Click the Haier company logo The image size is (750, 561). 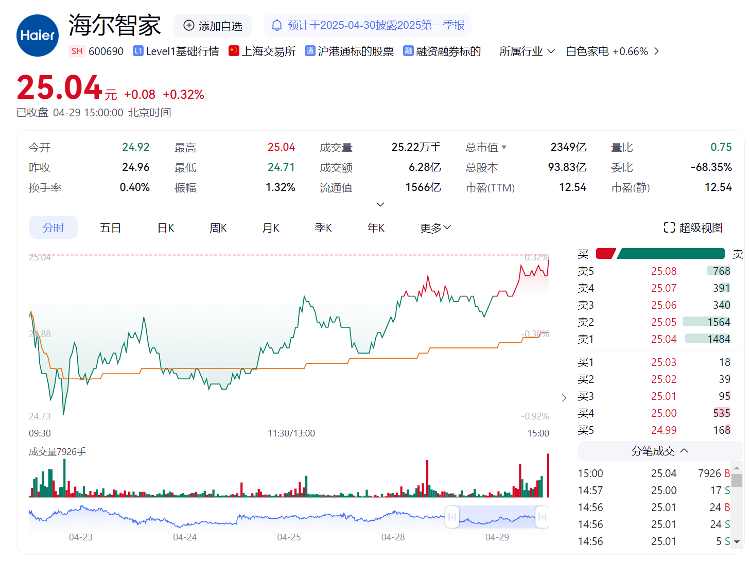point(37,35)
